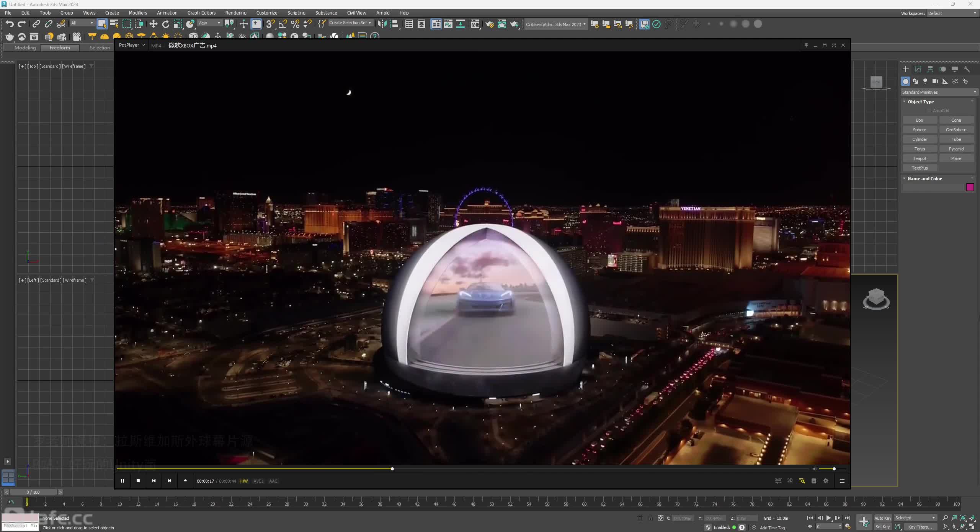The height and width of the screenshot is (532, 980).
Task: Open the Arnold menu
Action: tap(383, 13)
